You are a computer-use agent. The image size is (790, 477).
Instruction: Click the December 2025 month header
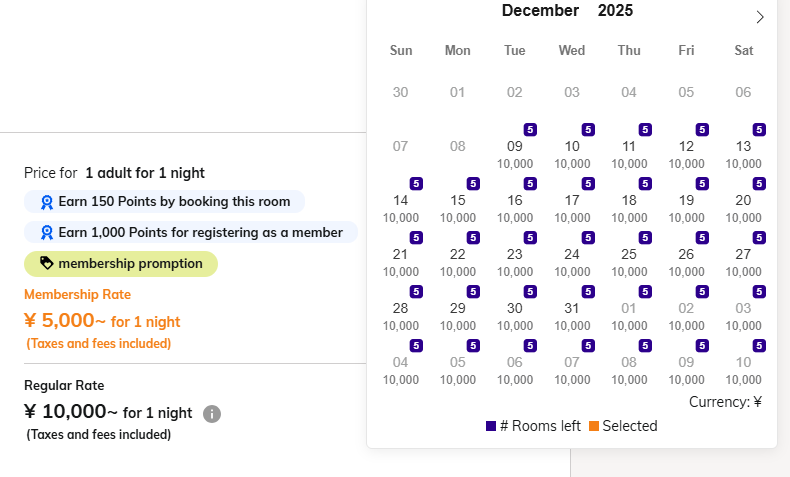pyautogui.click(x=567, y=11)
